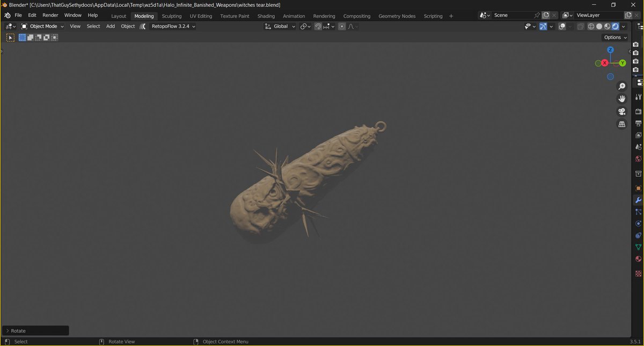The width and height of the screenshot is (644, 346).
Task: Toggle viewport gizmos display
Action: click(543, 26)
